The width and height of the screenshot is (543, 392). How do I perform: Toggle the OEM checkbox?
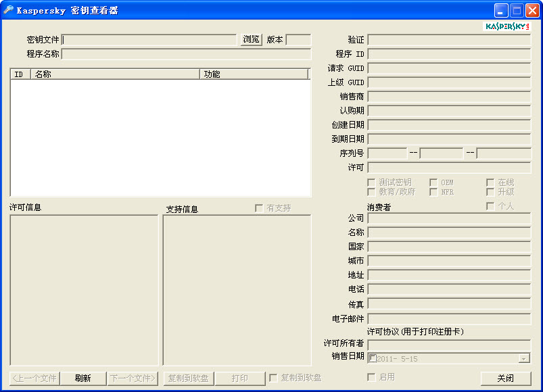tap(433, 182)
